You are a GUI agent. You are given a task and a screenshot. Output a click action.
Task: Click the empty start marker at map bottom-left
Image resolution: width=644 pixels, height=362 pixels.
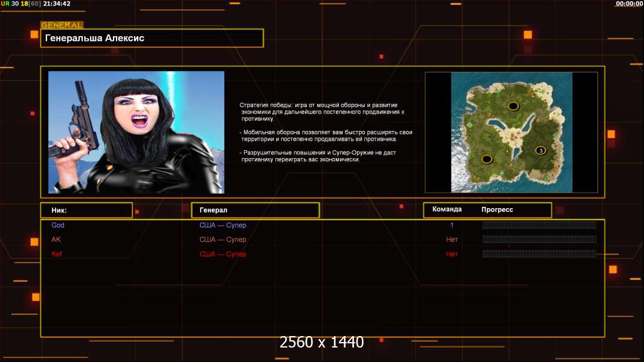click(487, 159)
